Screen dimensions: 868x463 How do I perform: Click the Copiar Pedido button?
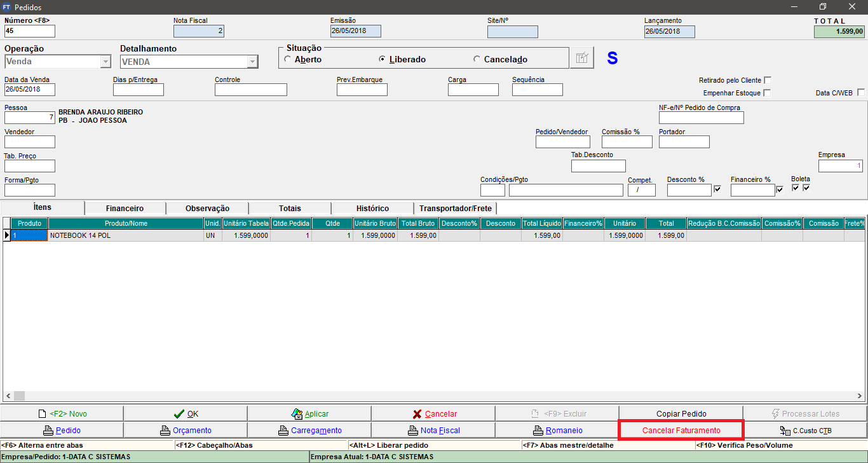pos(681,414)
